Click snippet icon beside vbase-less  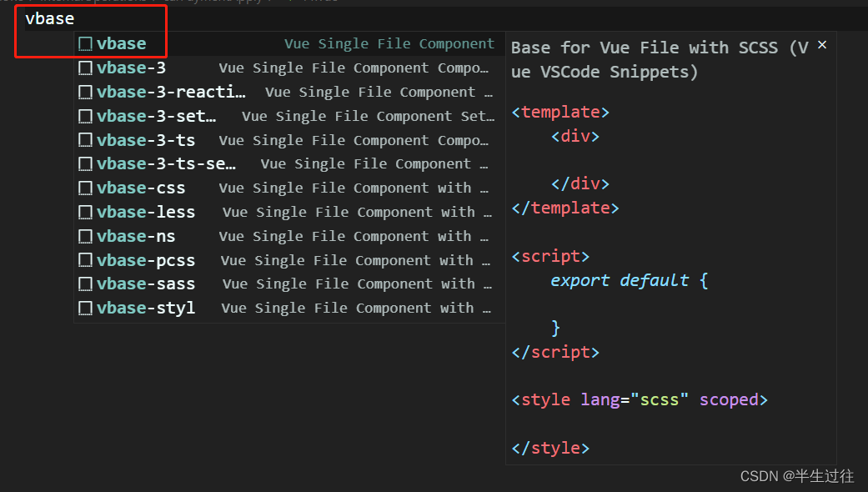(85, 213)
